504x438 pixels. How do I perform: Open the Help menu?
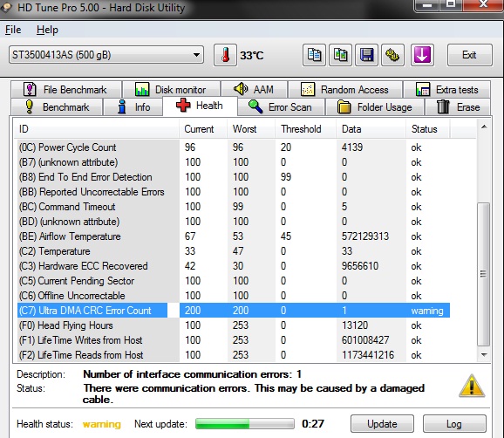pyautogui.click(x=47, y=30)
